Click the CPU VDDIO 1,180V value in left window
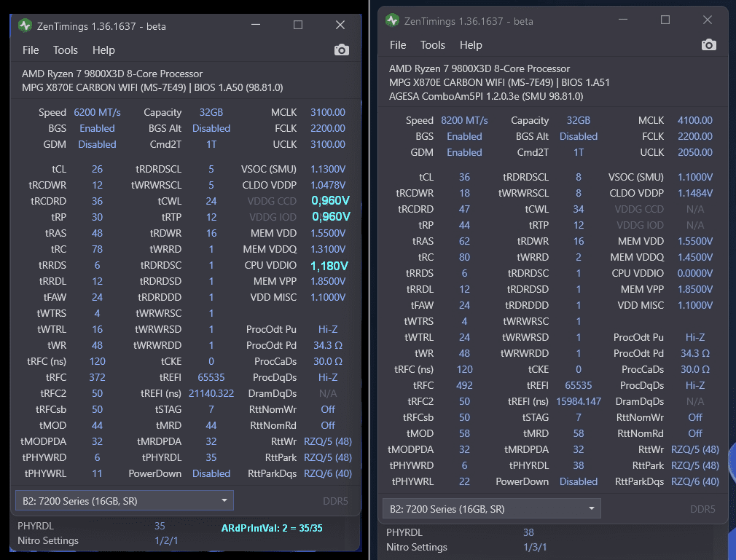Viewport: 736px width, 560px height. coord(329,266)
